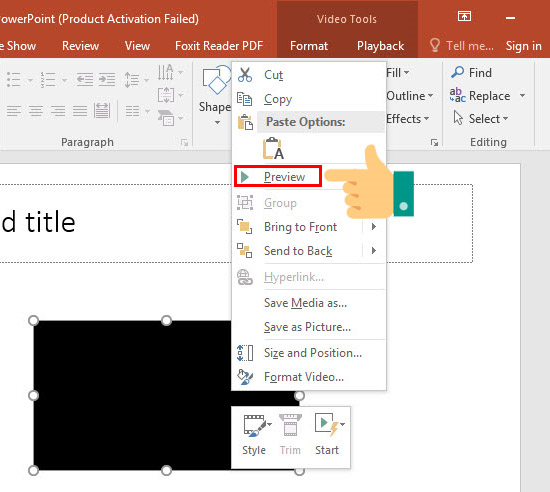Click the Tell me search box
The width and height of the screenshot is (550, 492).
tap(462, 46)
